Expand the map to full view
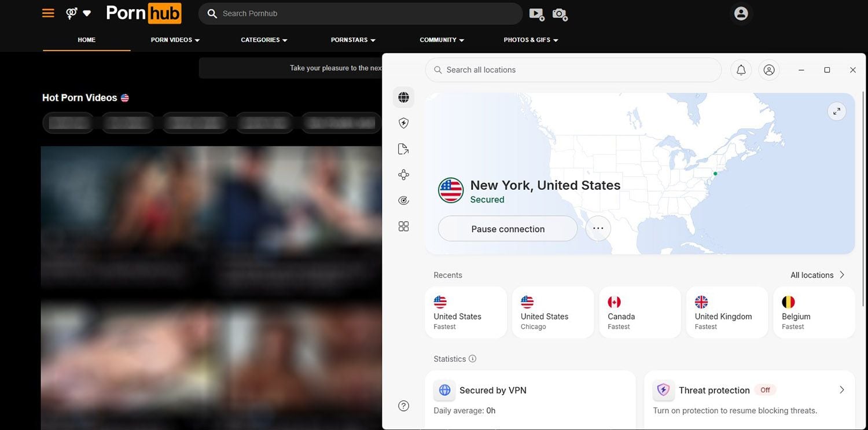Screen dimensions: 868x430 (x=836, y=111)
